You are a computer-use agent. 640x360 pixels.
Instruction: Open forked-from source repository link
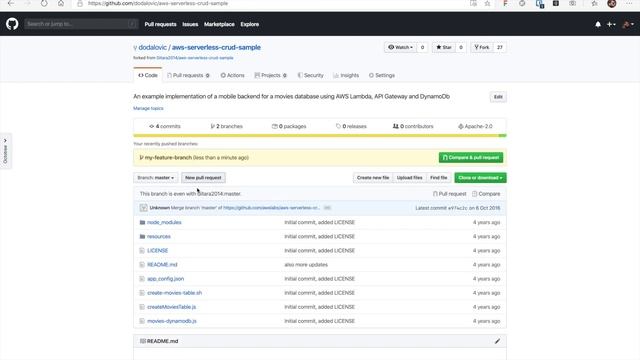pos(195,58)
